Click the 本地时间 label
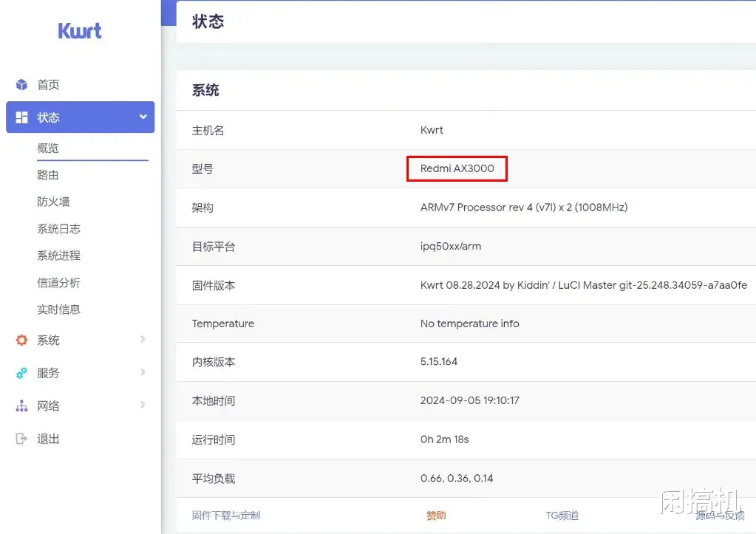Screen dimensions: 756x534 213,401
